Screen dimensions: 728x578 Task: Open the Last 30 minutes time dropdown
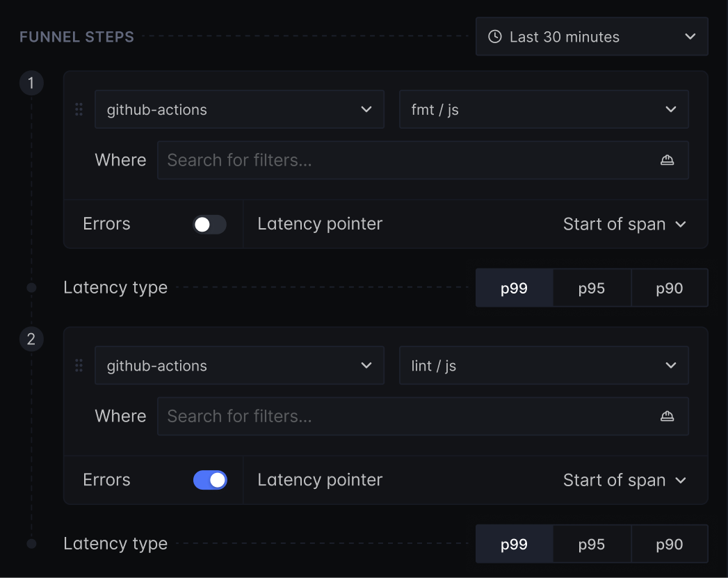[592, 37]
